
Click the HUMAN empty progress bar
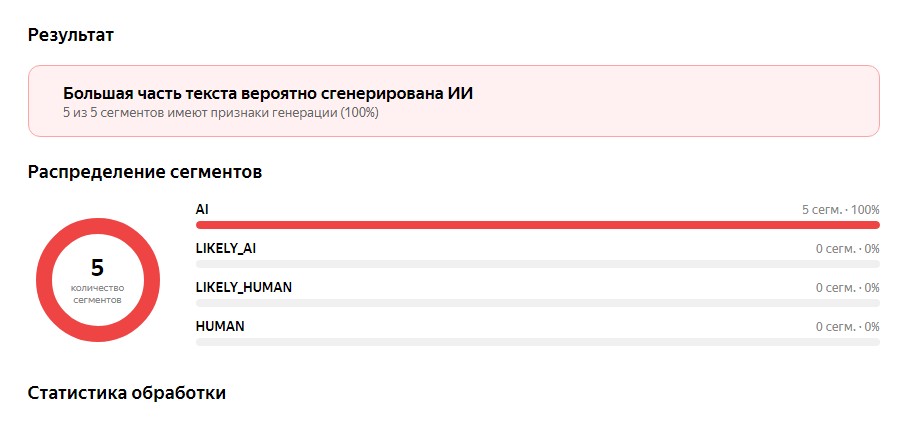pos(537,342)
